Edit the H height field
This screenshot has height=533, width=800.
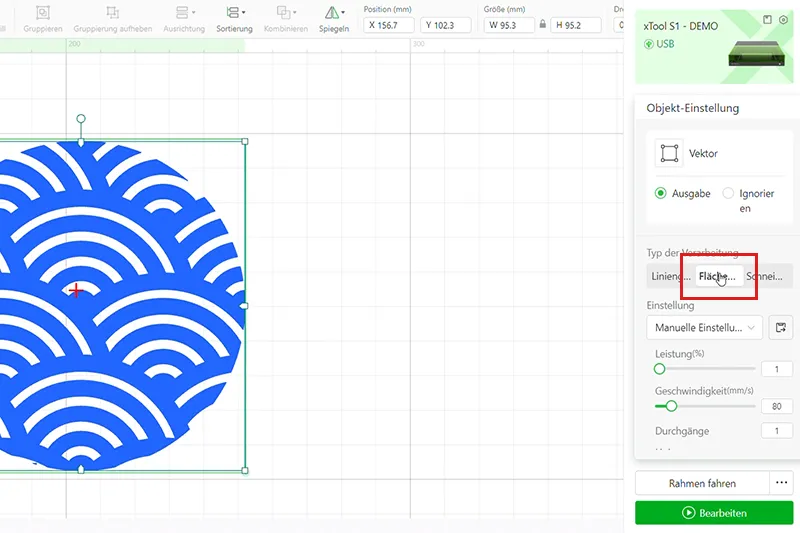click(576, 25)
